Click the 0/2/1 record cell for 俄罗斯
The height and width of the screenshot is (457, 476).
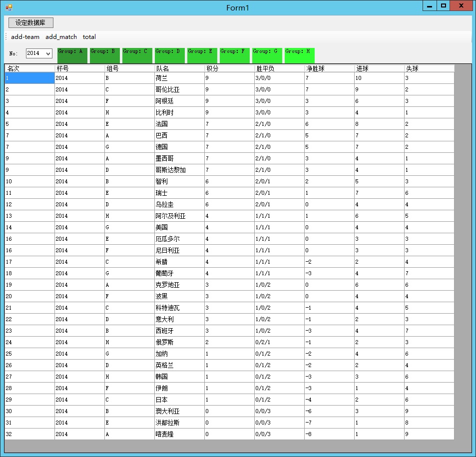pos(279,342)
